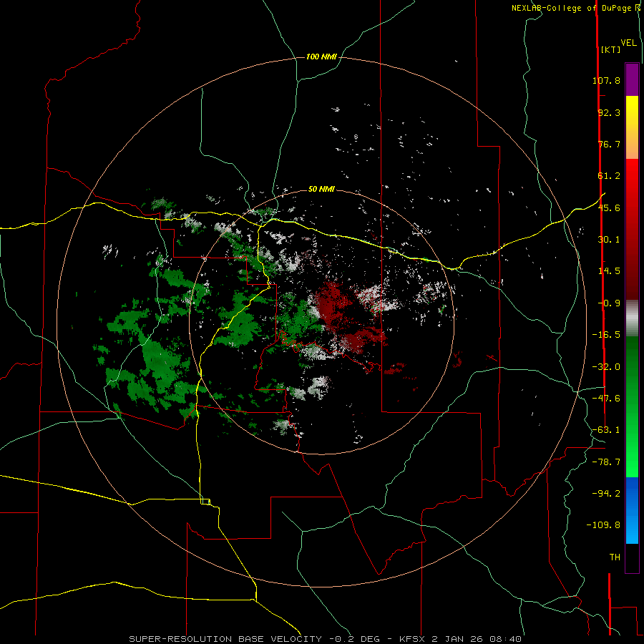Click the VEL legend heading
The width and height of the screenshot is (644, 644).
click(x=629, y=42)
